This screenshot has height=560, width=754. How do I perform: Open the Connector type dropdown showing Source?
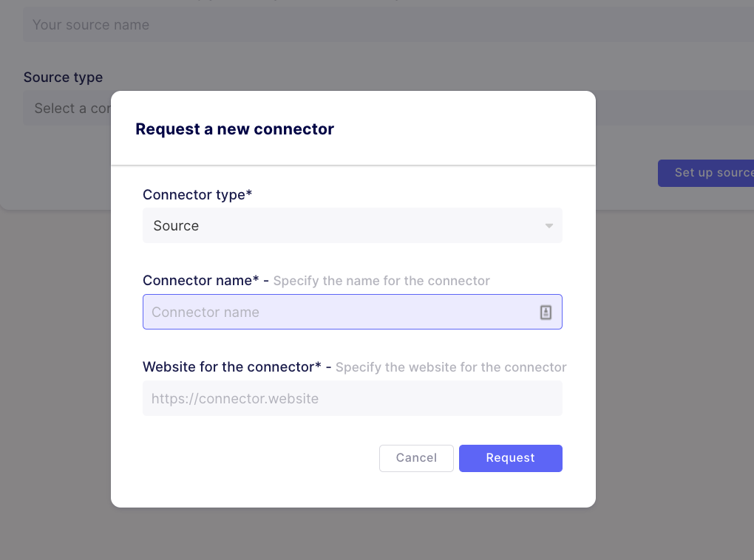(353, 225)
